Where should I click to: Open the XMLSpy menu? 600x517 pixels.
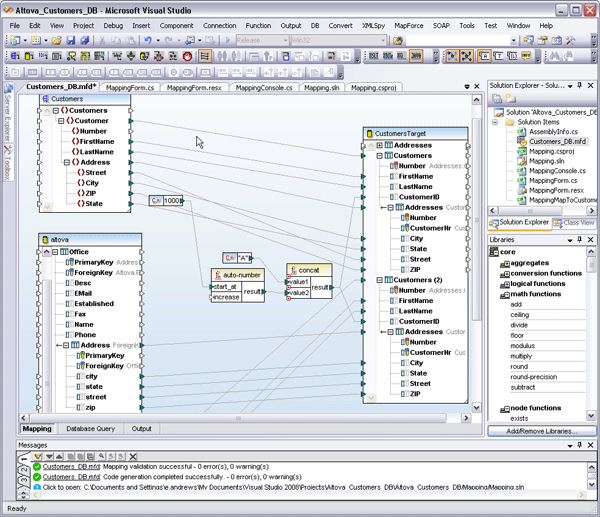(373, 26)
